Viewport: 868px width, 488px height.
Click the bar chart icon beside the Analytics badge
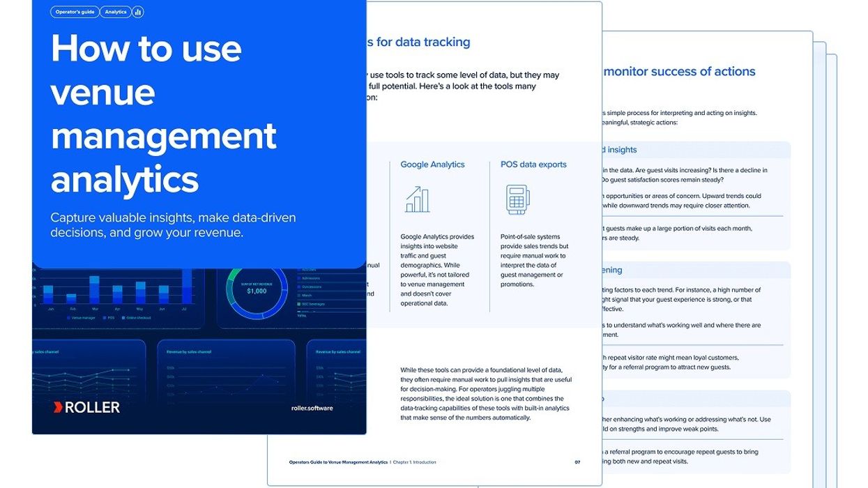tap(137, 12)
